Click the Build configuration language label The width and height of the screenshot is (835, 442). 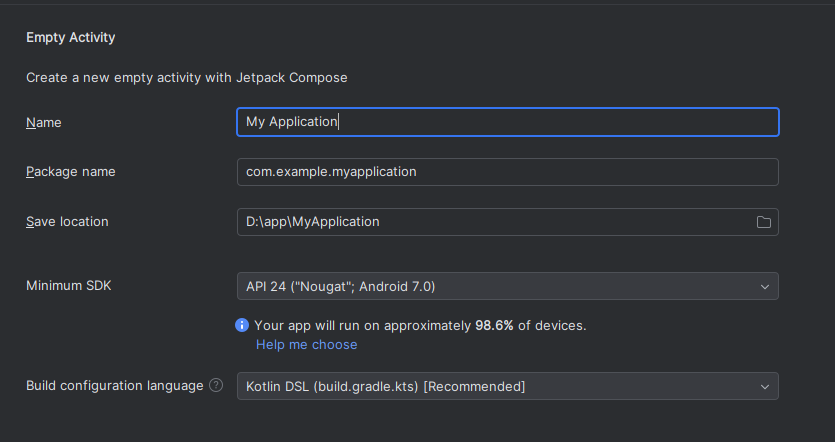(x=114, y=386)
